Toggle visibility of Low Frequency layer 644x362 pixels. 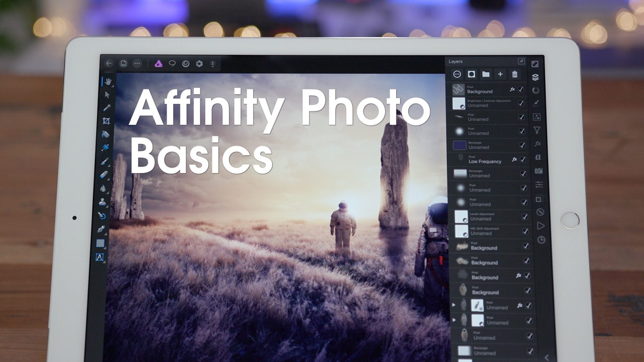(523, 159)
